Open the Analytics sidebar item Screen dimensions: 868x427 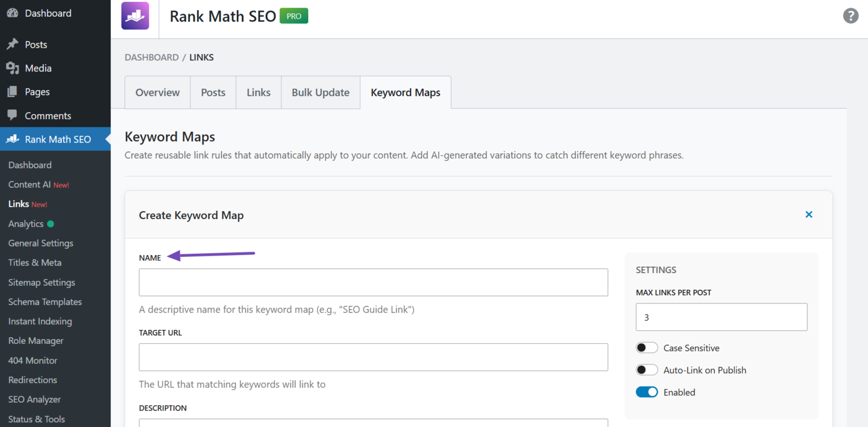(x=25, y=223)
